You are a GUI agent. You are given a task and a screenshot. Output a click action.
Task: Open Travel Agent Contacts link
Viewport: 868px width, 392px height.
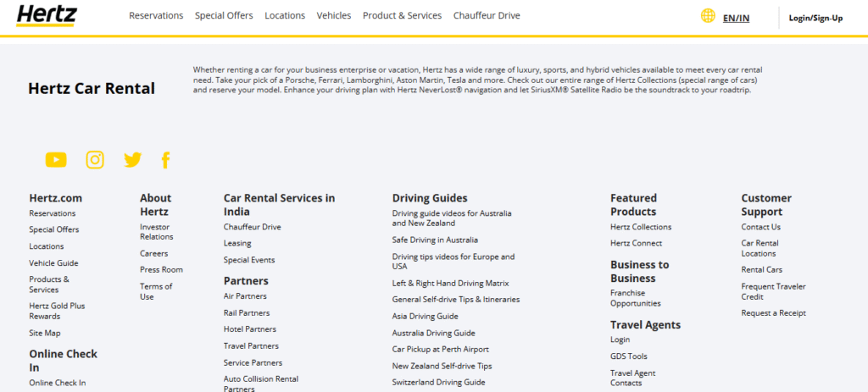click(x=632, y=378)
